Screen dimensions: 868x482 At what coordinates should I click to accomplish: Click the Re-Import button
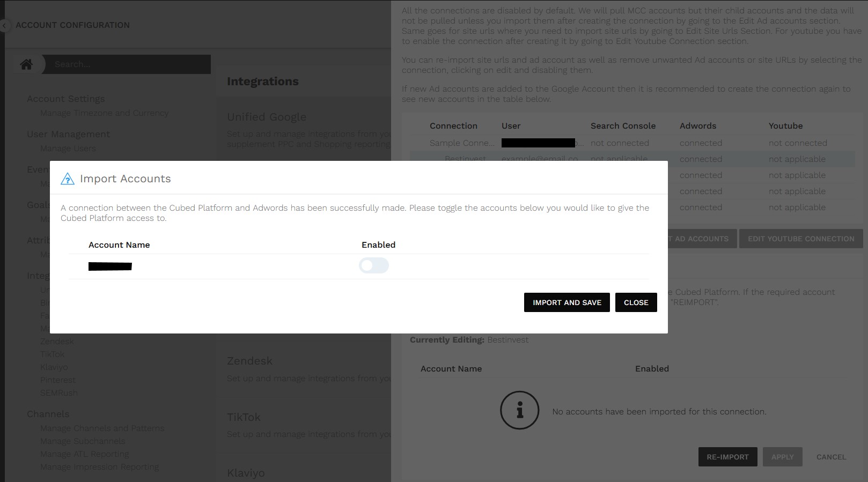pyautogui.click(x=727, y=457)
